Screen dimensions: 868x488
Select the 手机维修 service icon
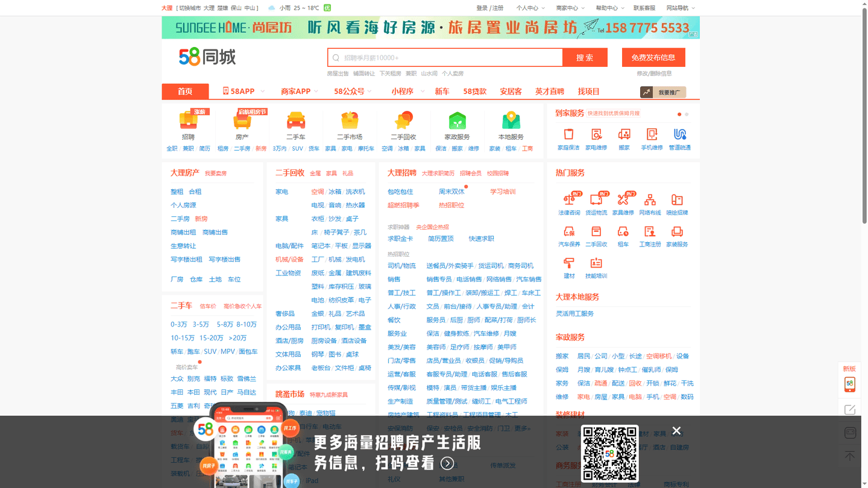point(652,134)
